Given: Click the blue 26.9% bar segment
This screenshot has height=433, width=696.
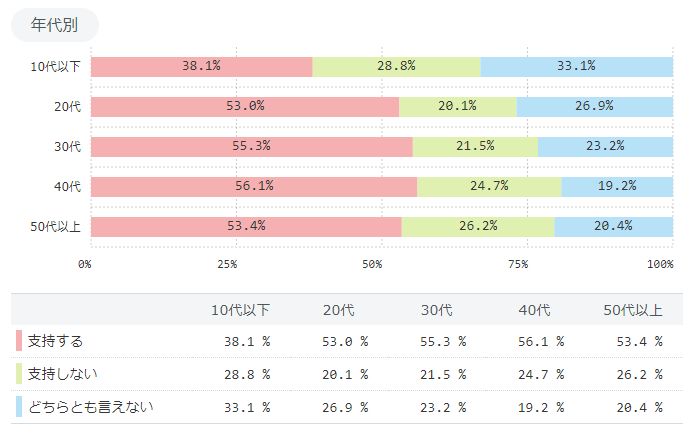Looking at the screenshot, I should coord(595,107).
